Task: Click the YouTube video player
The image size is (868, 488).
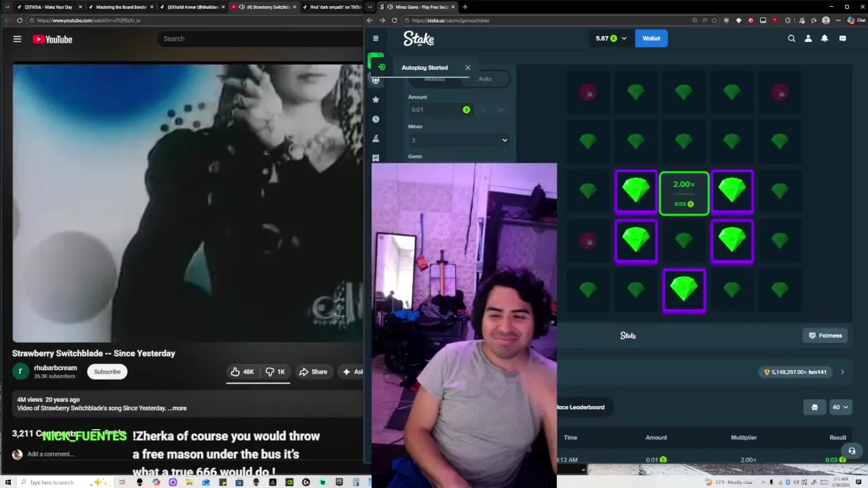Action: (188, 203)
